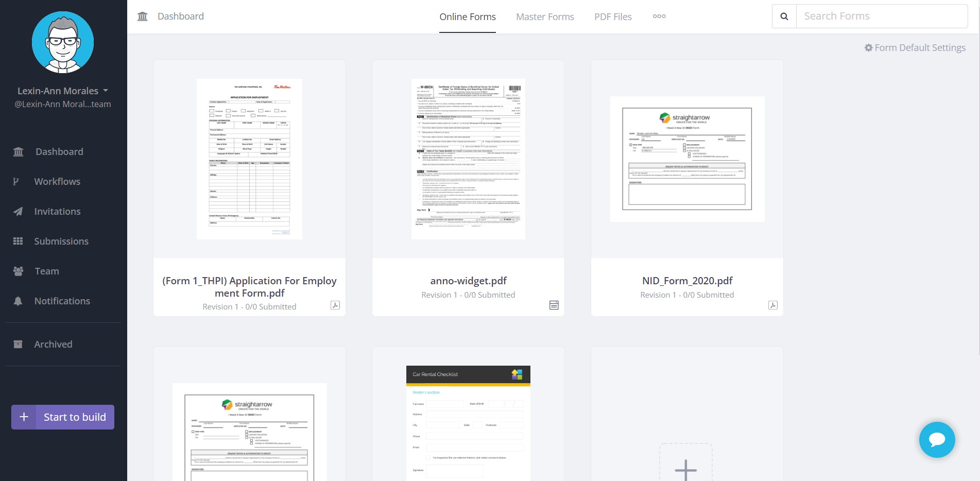The width and height of the screenshot is (980, 481).
Task: Click the user profile avatar
Action: pos(63,42)
